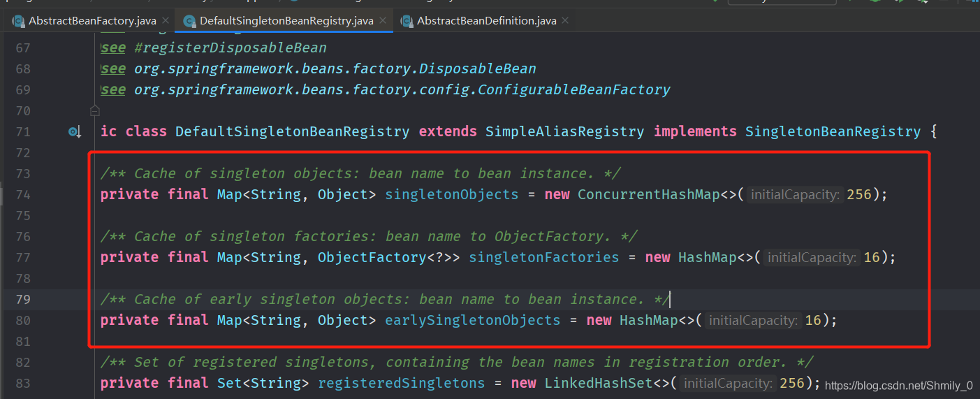Click the initialCapacity hint on line 74
Screen dimensions: 980x399
tap(795, 195)
